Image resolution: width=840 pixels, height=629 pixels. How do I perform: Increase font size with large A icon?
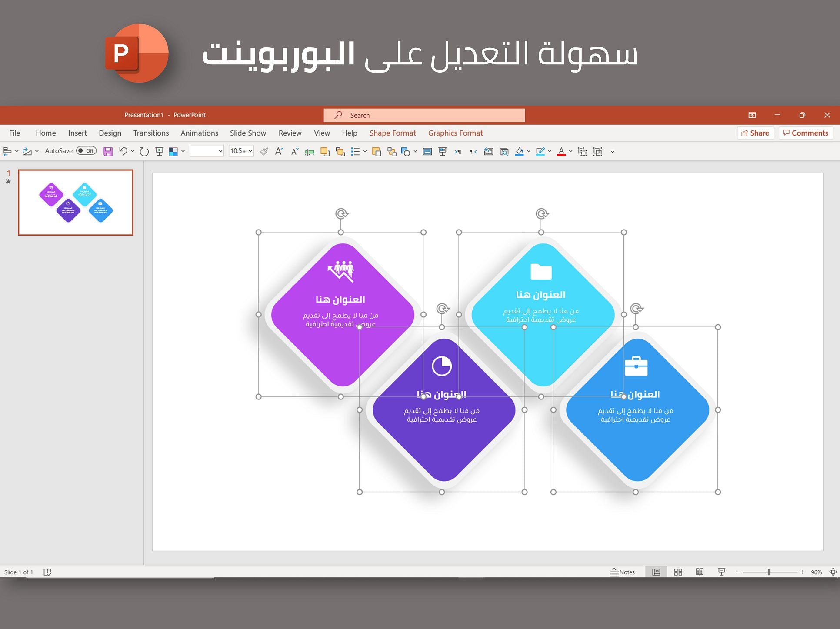[x=279, y=151]
